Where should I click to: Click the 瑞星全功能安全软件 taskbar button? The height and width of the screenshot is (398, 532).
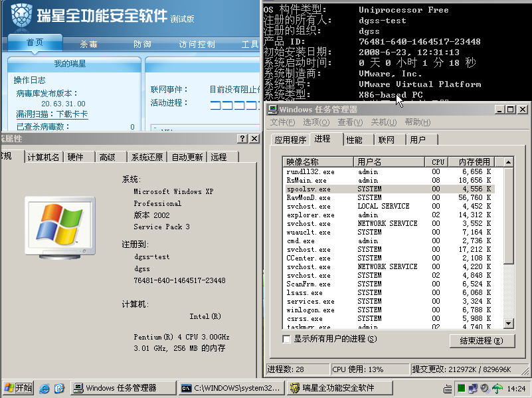coord(340,388)
